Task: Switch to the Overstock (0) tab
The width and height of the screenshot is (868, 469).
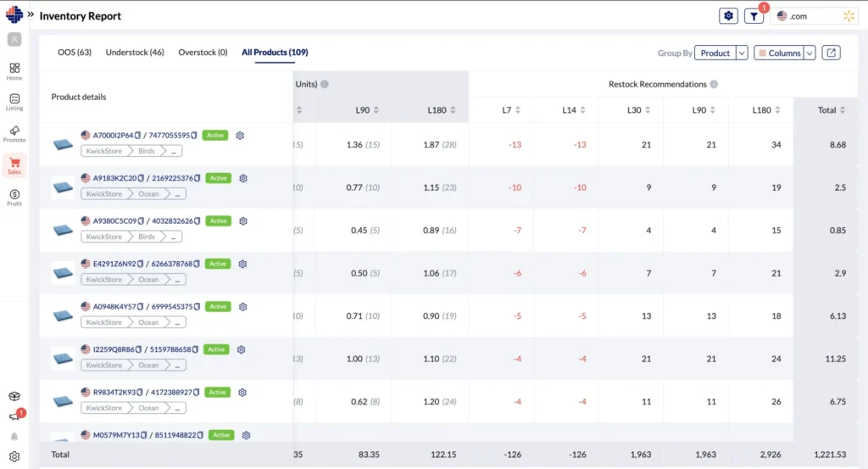Action: point(203,52)
